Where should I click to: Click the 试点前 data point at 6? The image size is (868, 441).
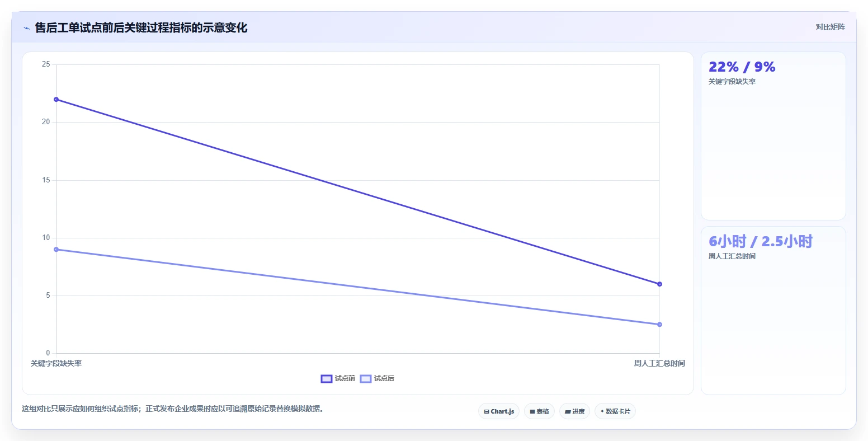tap(659, 284)
